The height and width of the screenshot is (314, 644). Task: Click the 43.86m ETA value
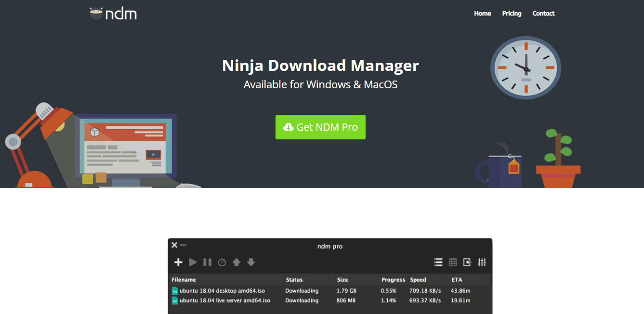[x=461, y=291]
